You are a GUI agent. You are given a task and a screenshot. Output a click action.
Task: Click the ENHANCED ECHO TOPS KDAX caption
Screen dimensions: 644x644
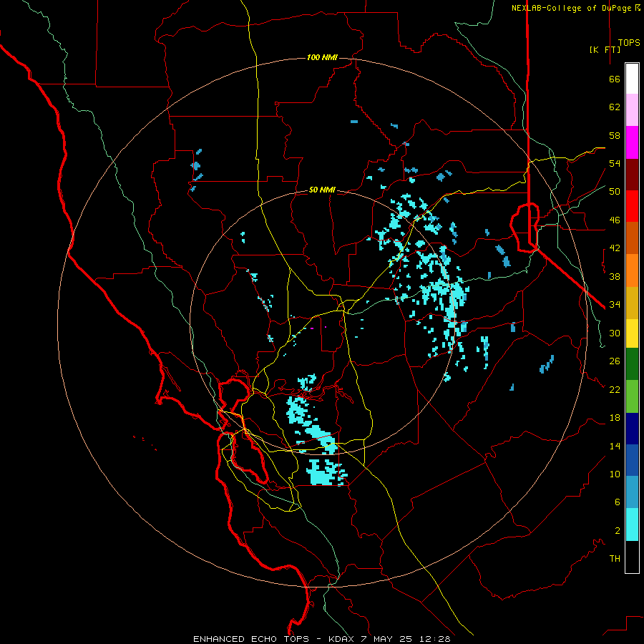321,639
